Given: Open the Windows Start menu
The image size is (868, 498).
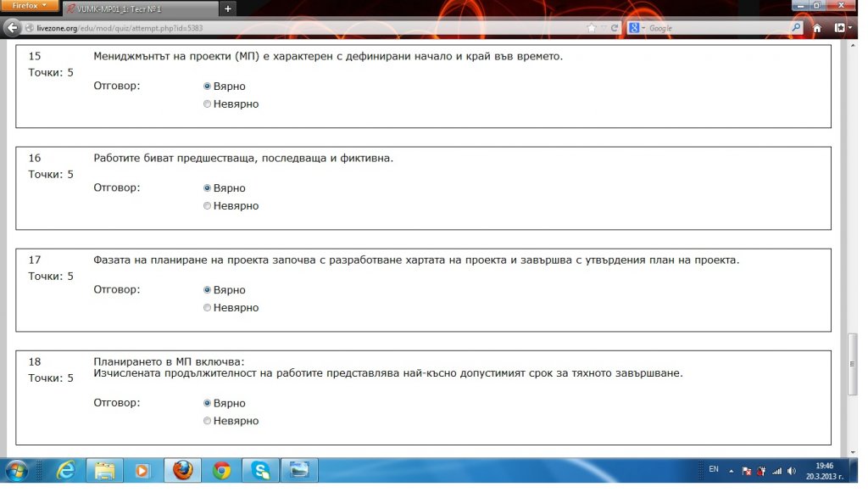Looking at the screenshot, I should tap(17, 472).
